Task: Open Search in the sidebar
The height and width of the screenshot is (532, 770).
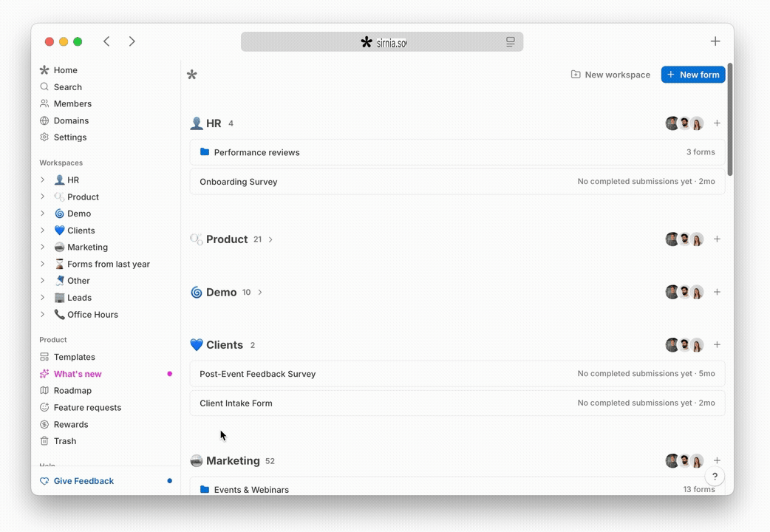Action: click(x=68, y=87)
